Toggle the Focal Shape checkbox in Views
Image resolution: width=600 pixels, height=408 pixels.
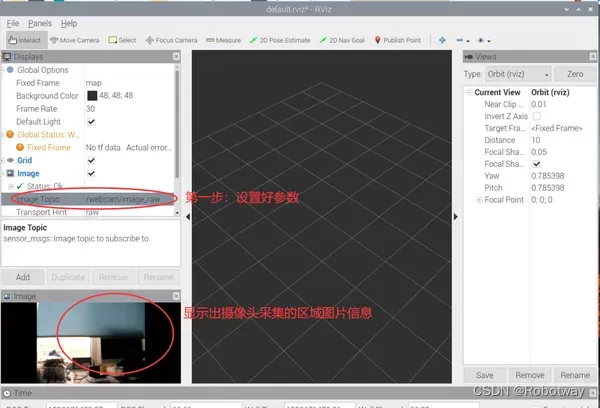point(536,164)
